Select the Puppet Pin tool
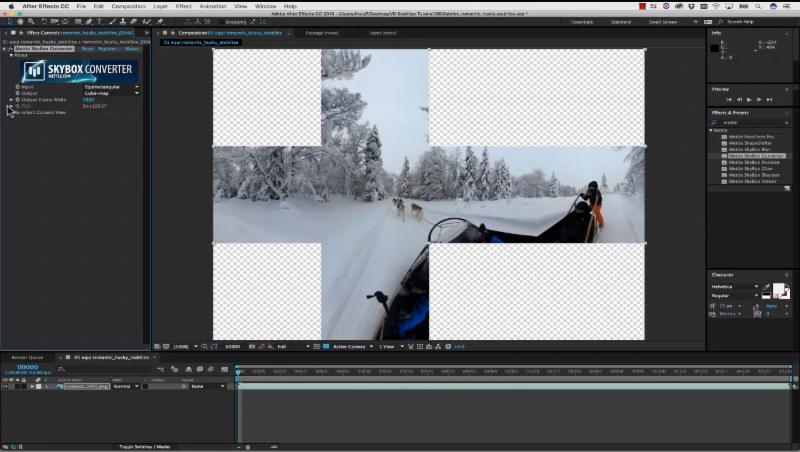 [x=160, y=20]
